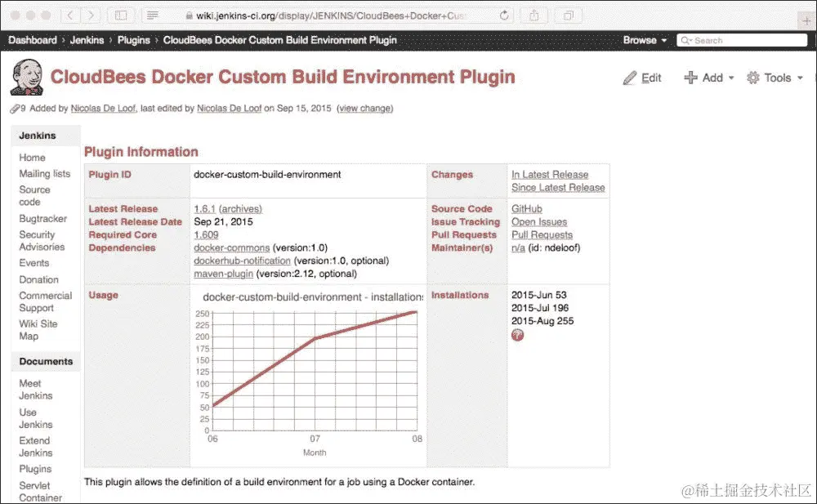Open the 1.6.1 release link
Viewport: 817px width, 504px height.
point(204,208)
